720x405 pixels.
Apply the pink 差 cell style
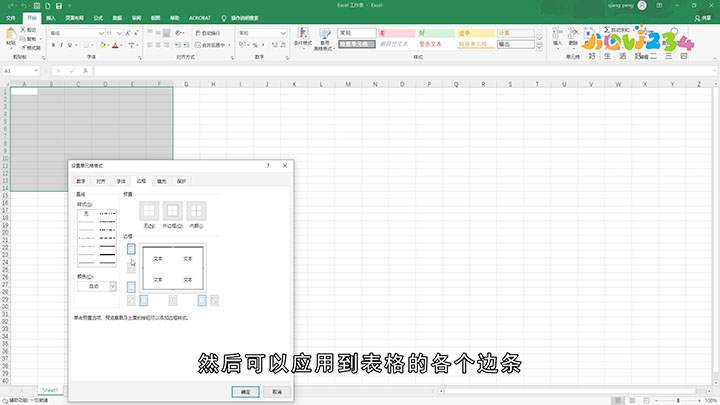pos(397,33)
